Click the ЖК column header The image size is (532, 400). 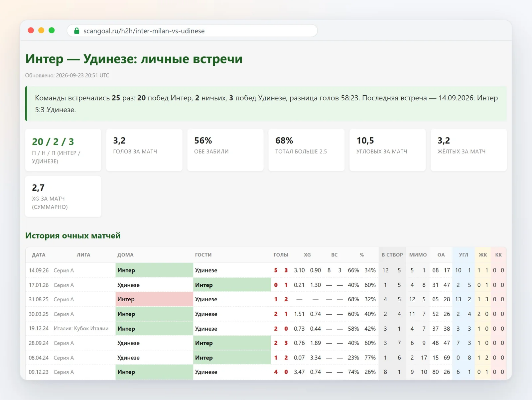(483, 255)
